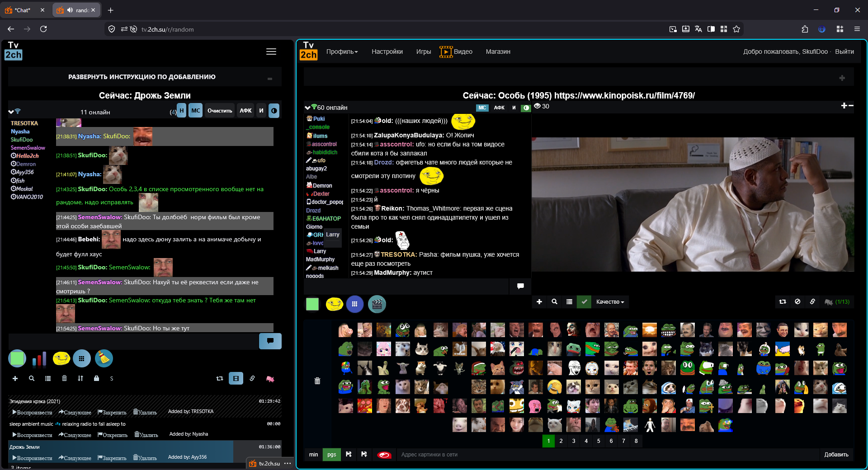
Task: Delete the Дрожь Земли playlist entry
Action: pyautogui.click(x=145, y=458)
